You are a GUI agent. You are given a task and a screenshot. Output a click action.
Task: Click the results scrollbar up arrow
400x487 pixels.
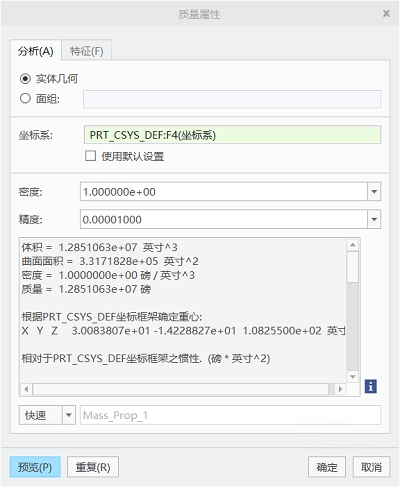tap(352, 245)
